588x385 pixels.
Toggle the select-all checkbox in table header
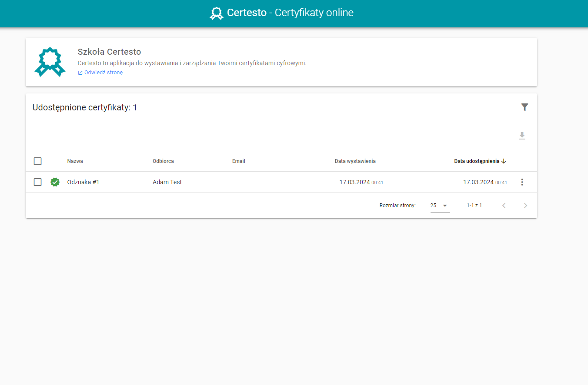38,161
